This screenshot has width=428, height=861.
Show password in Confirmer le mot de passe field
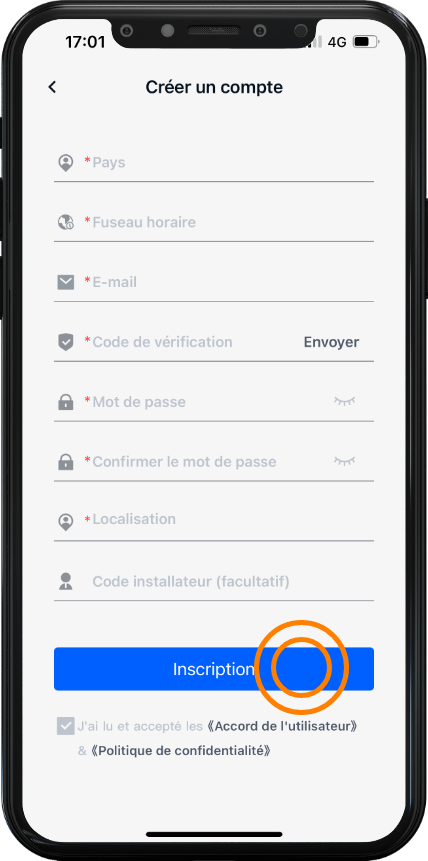coord(344,461)
